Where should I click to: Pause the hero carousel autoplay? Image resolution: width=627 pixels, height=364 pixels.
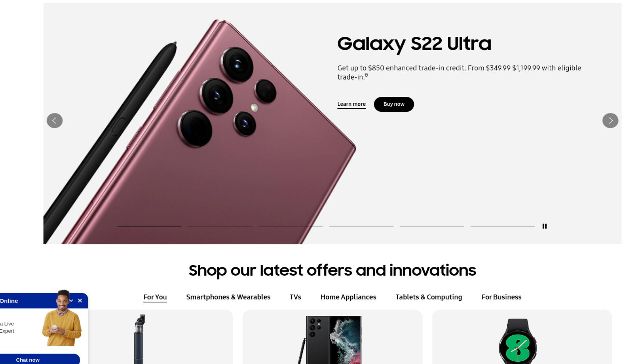pos(544,226)
